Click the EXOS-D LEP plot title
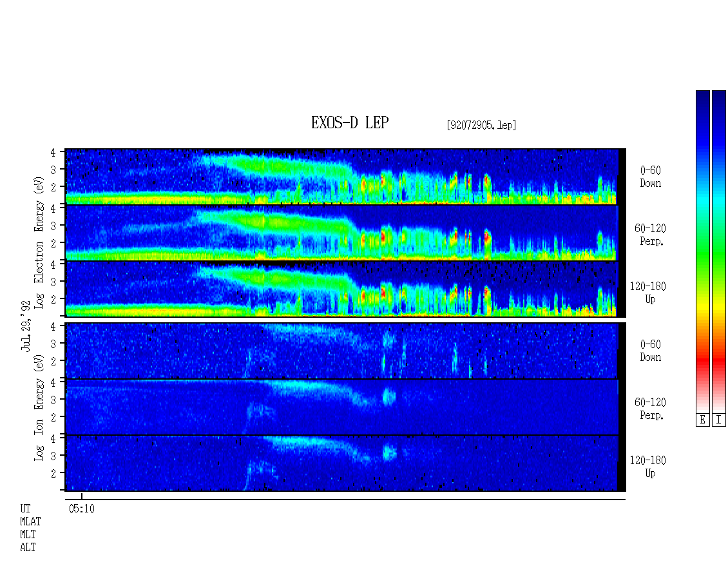Screen dimensions: 728x564 tap(350, 122)
